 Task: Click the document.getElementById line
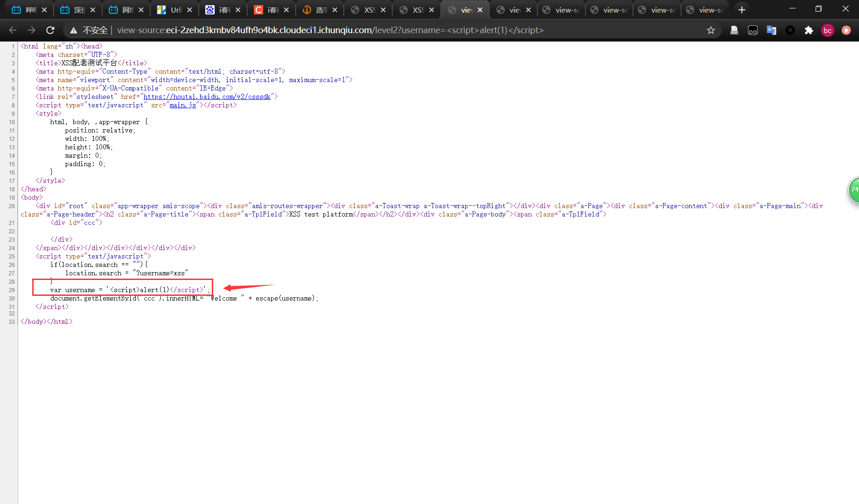(x=184, y=298)
